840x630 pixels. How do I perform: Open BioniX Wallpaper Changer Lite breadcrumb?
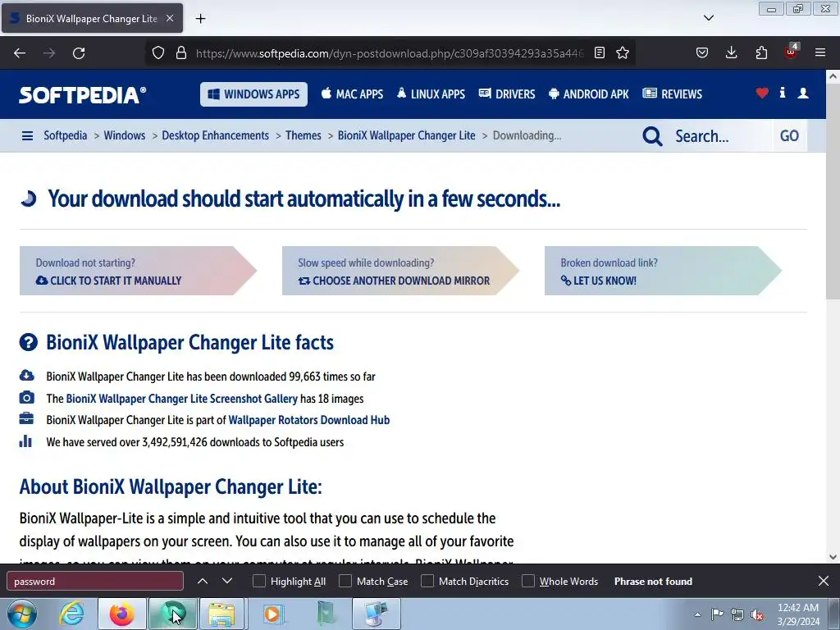pos(407,135)
